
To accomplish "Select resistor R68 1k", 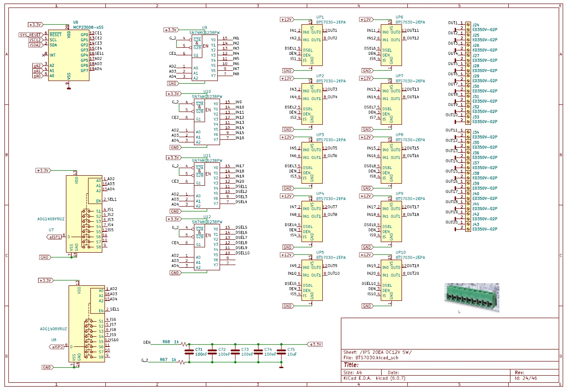I will [184, 344].
